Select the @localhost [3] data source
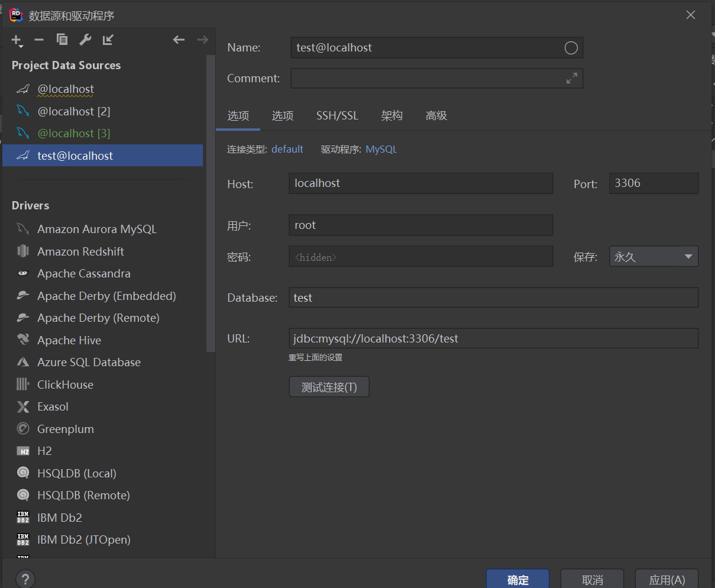 click(103, 134)
